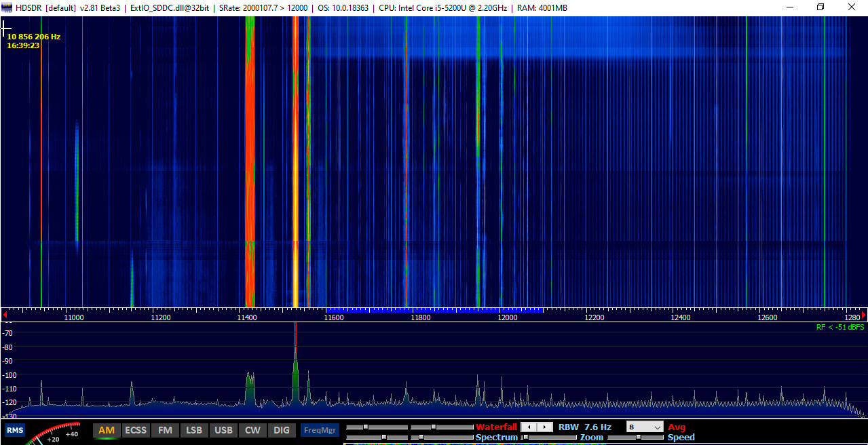Select AM demodulation mode
The image size is (868, 445).
point(107,430)
